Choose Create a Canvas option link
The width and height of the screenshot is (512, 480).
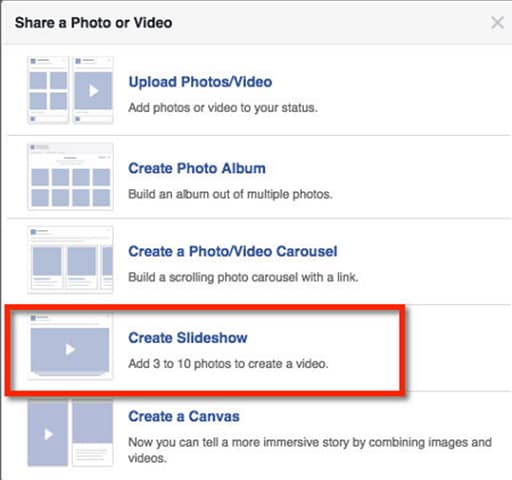coord(184,416)
